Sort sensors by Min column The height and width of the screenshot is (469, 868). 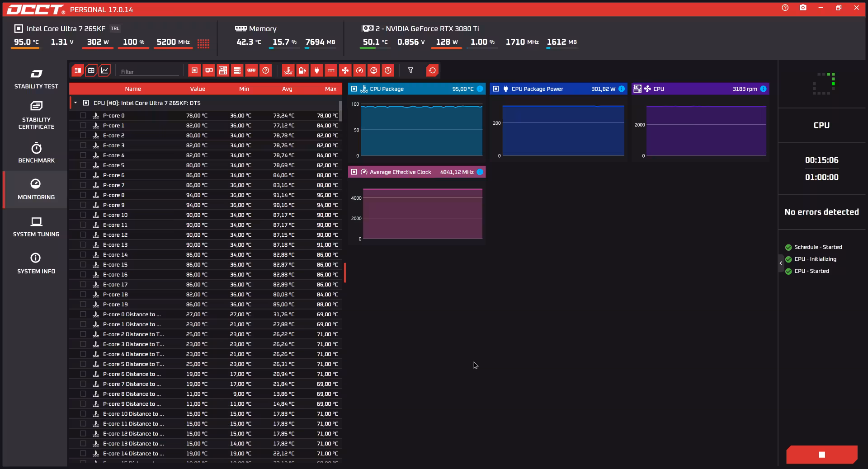[244, 89]
